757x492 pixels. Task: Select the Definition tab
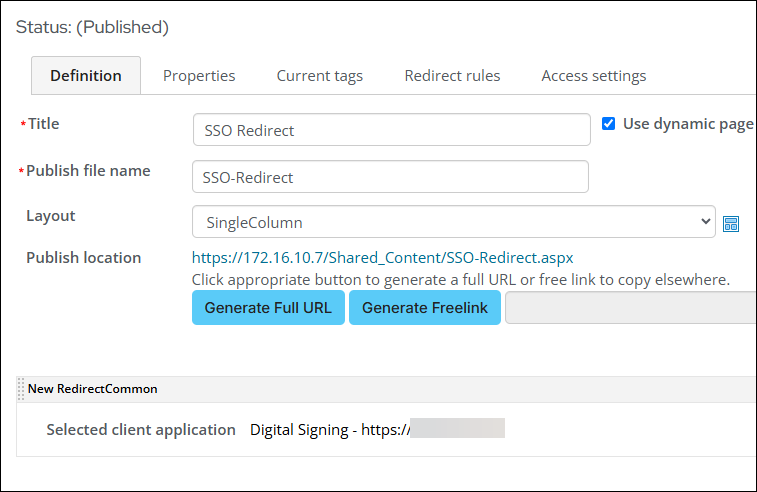pos(86,75)
